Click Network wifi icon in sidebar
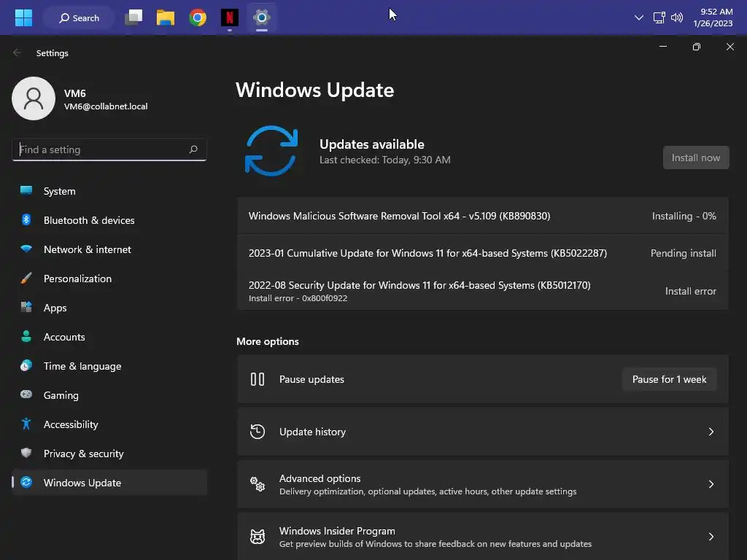 coord(26,249)
